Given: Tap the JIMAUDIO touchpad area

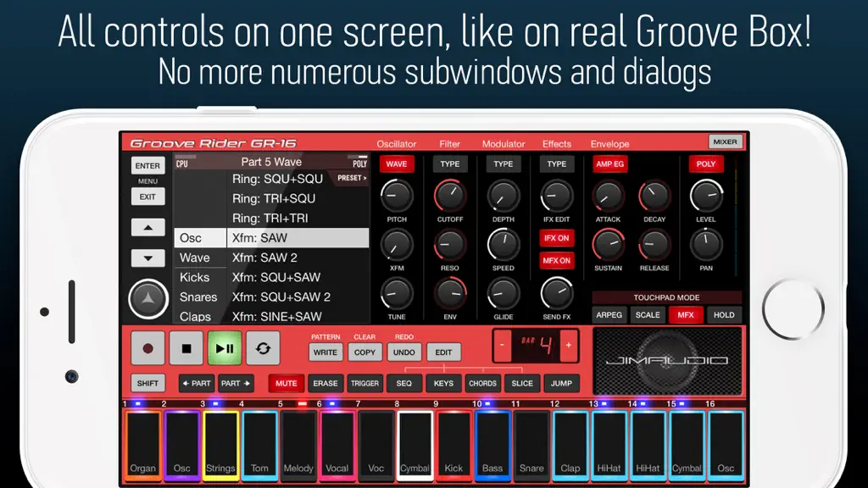Looking at the screenshot, I should [x=667, y=361].
